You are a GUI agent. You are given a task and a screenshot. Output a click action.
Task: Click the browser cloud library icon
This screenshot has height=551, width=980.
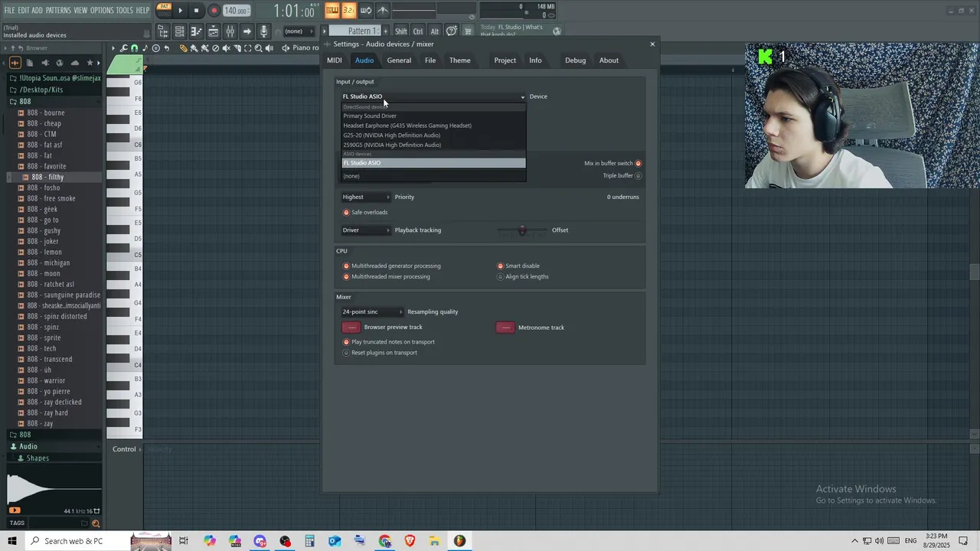[x=74, y=63]
